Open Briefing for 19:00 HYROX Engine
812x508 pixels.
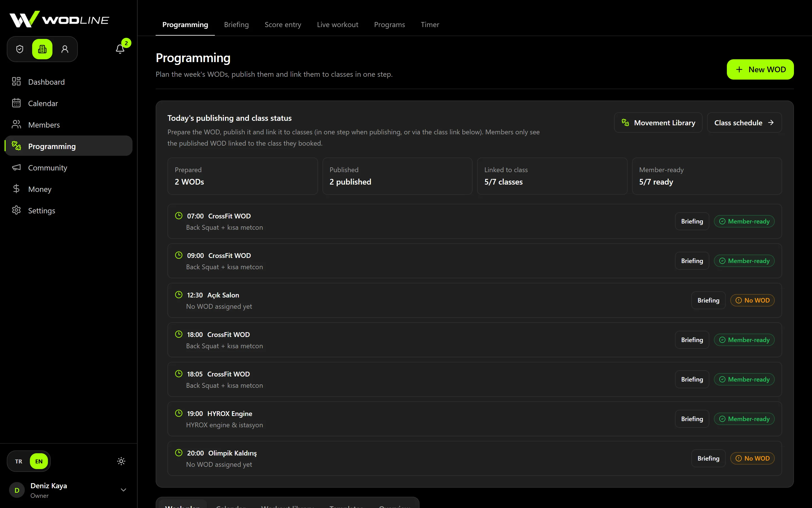tap(692, 419)
